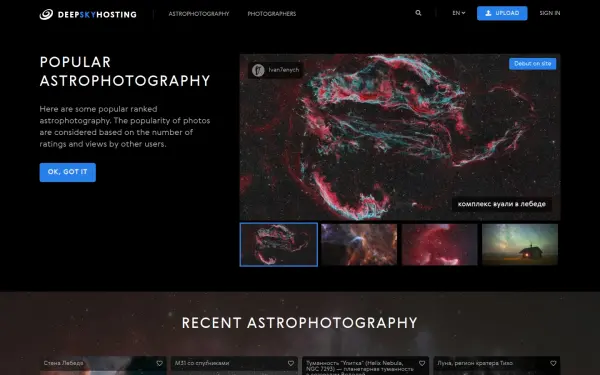This screenshot has height=375, width=600.
Task: Open the Astrophotography menu
Action: 199,14
